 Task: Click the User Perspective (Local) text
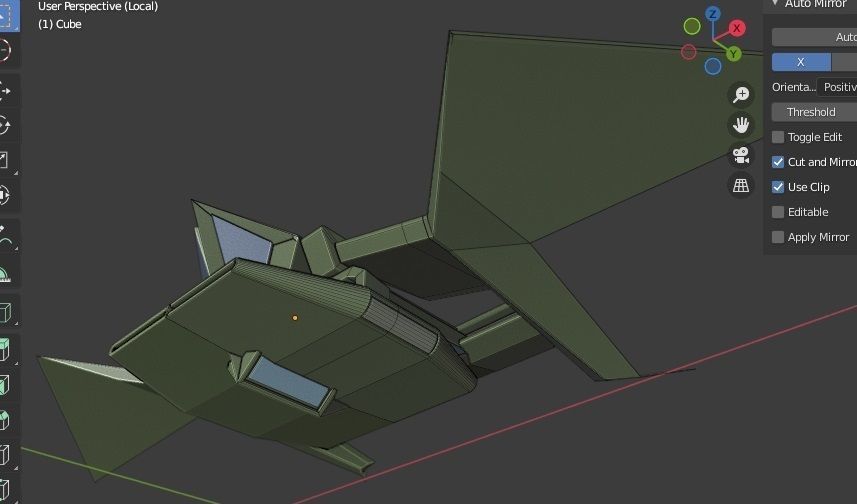tap(98, 7)
